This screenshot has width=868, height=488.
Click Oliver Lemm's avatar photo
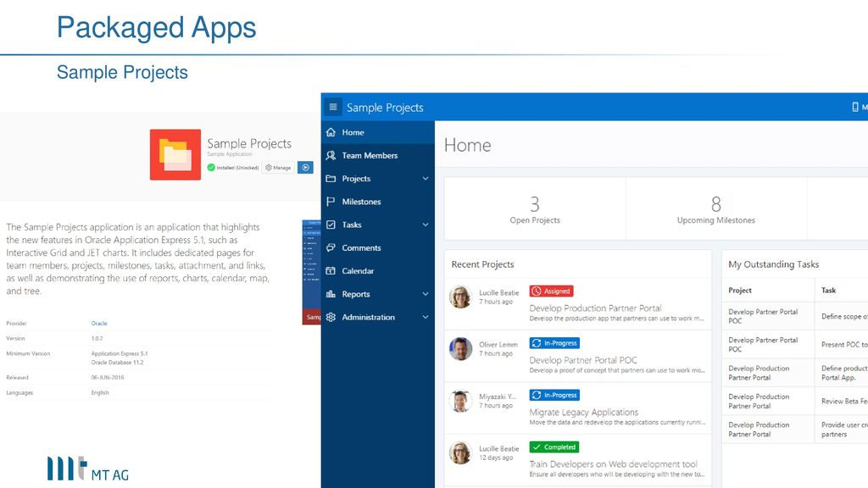click(460, 348)
